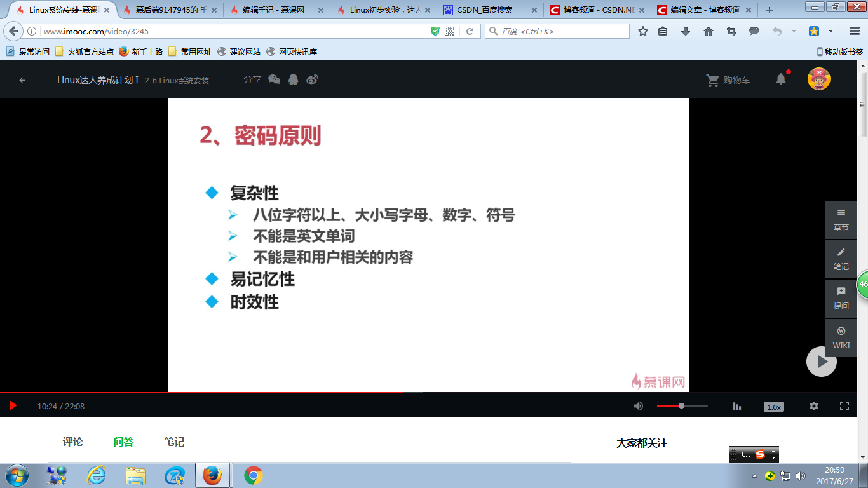868x488 pixels.
Task: Toggle fullscreen playback mode
Action: pos(844,405)
